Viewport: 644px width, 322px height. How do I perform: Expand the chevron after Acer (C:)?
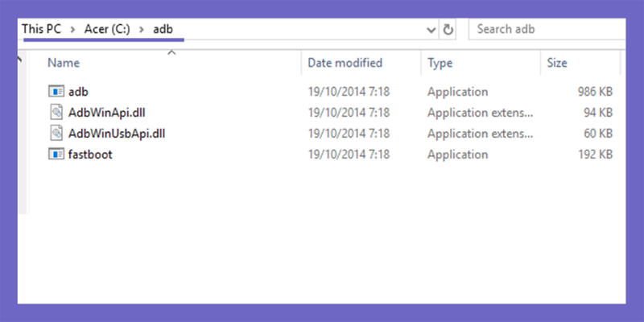(x=142, y=29)
